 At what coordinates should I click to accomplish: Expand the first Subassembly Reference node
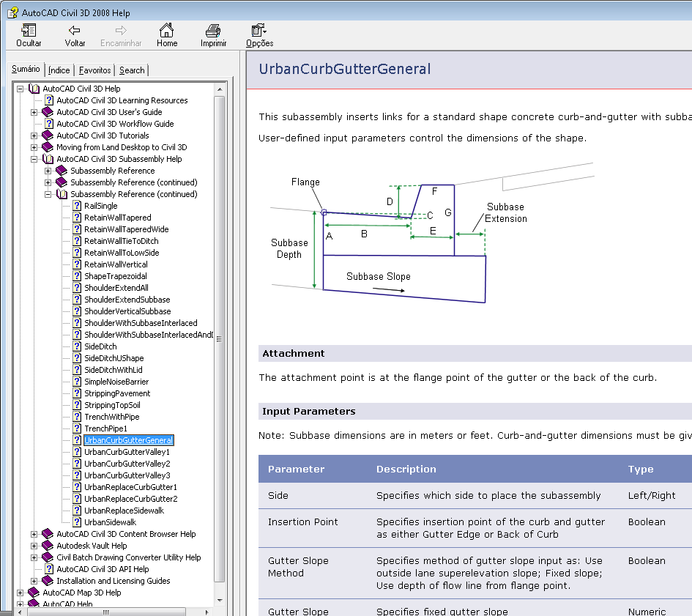[x=48, y=171]
